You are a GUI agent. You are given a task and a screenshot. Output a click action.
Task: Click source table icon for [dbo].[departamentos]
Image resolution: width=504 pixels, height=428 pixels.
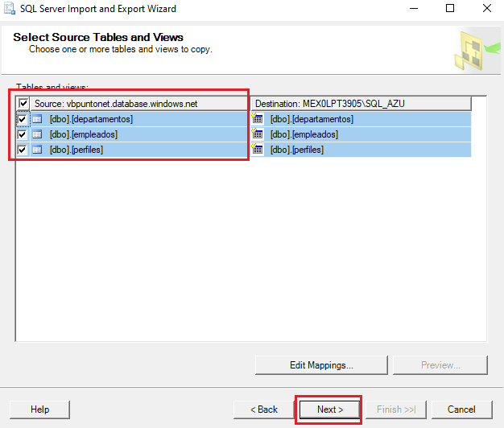[x=37, y=119]
